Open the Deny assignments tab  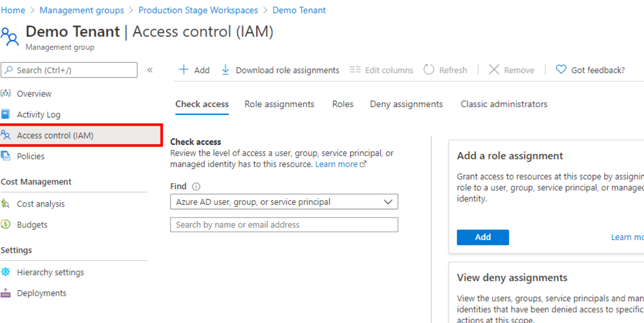406,104
